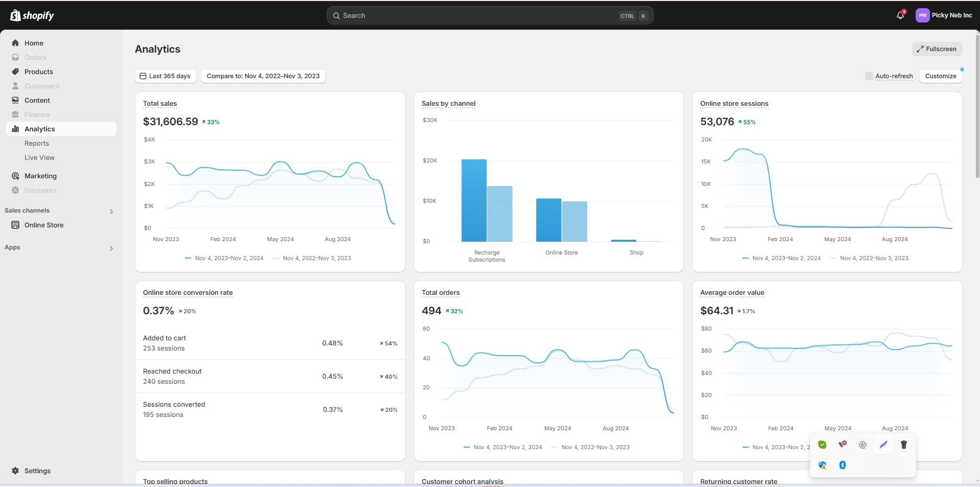Click the Fullscreen button
The width and height of the screenshot is (980, 487).
click(x=937, y=49)
